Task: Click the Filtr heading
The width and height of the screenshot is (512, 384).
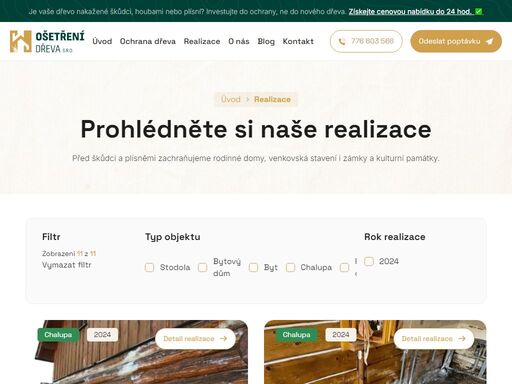Action: tap(51, 237)
